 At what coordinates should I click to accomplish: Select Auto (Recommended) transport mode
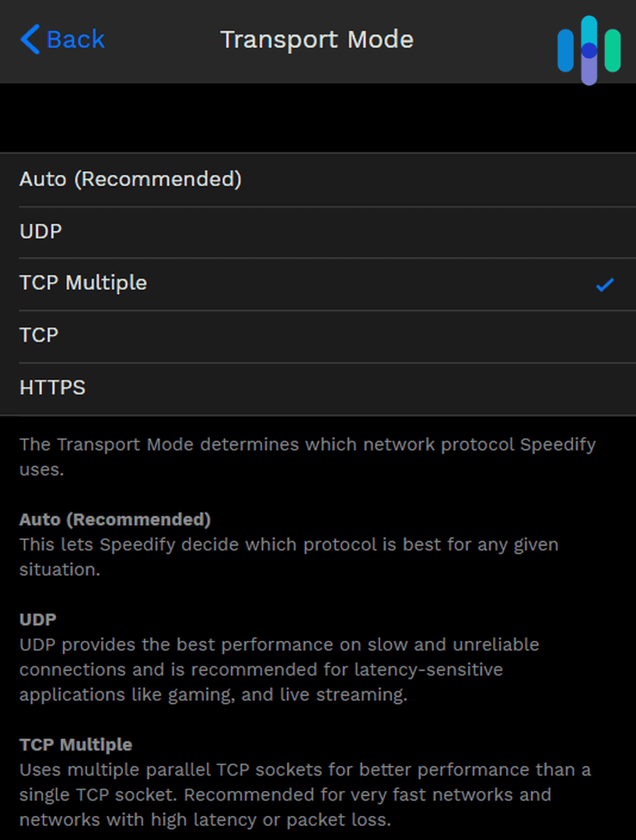(x=130, y=179)
